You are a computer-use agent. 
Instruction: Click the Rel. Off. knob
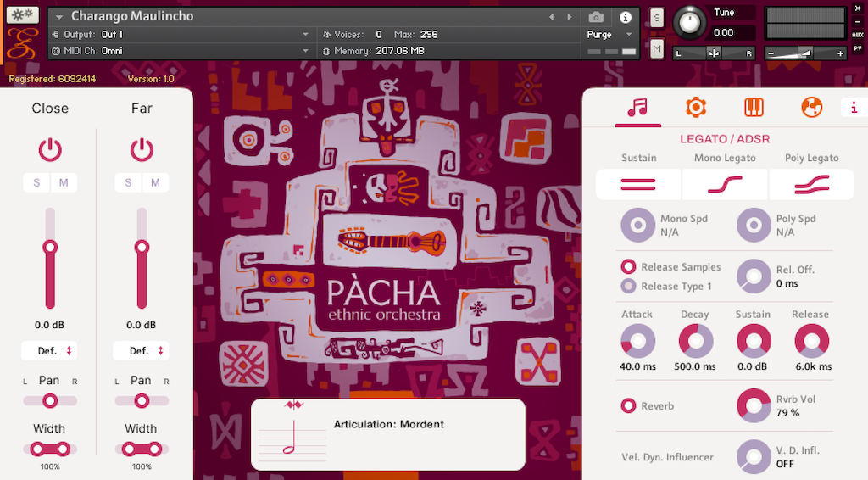click(x=754, y=276)
